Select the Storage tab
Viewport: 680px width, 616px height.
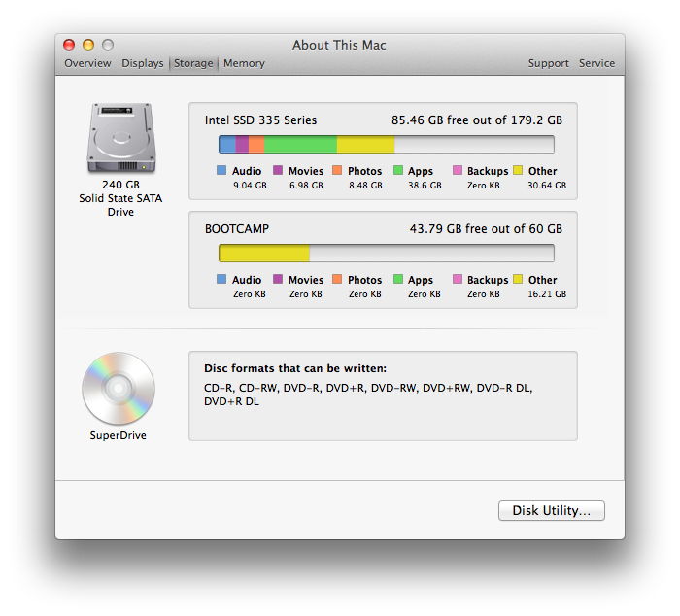pyautogui.click(x=193, y=63)
